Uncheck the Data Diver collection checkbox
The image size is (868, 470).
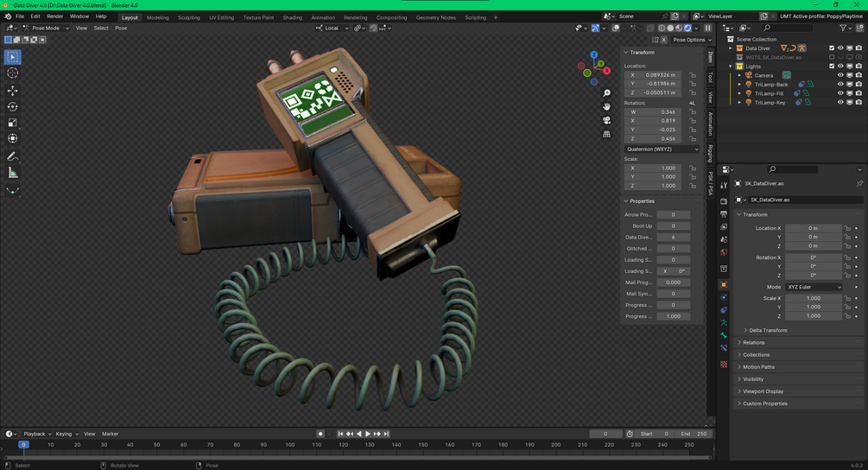832,48
